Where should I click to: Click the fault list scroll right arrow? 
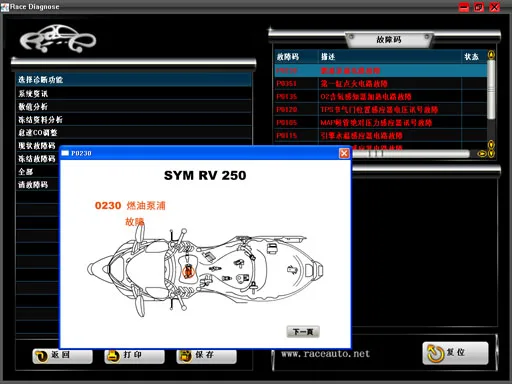pos(482,154)
